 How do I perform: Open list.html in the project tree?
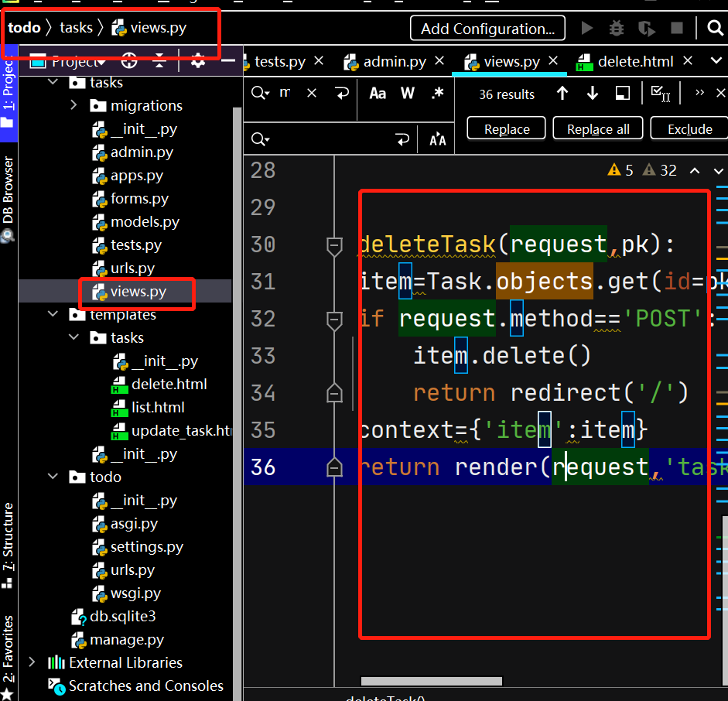[x=158, y=408]
